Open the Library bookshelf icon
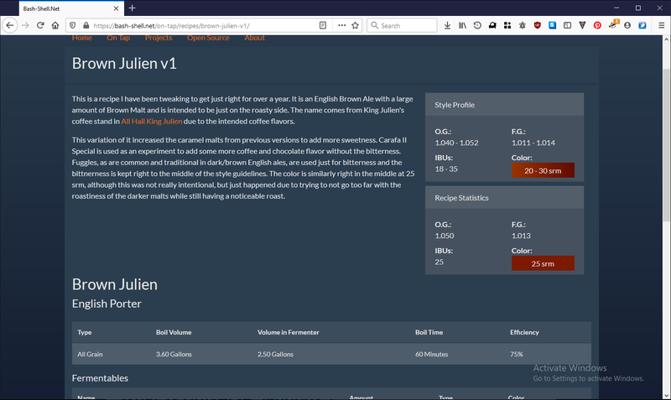 click(x=462, y=25)
